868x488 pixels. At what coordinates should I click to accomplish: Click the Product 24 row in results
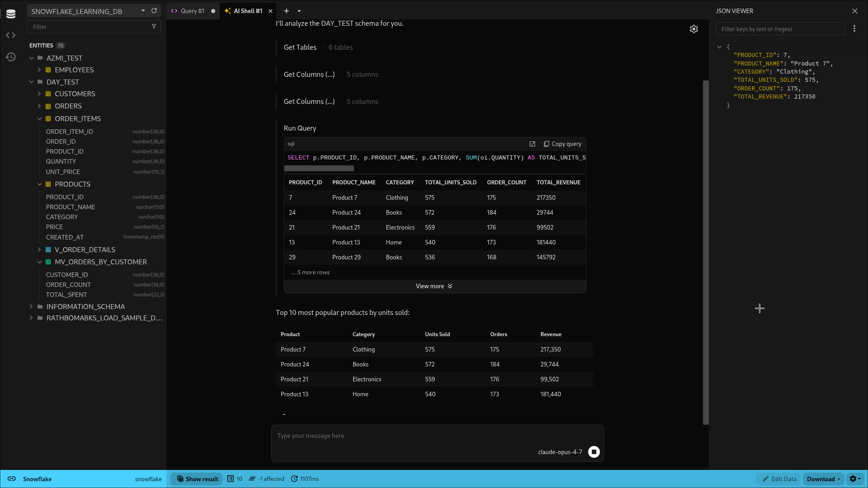click(x=434, y=212)
